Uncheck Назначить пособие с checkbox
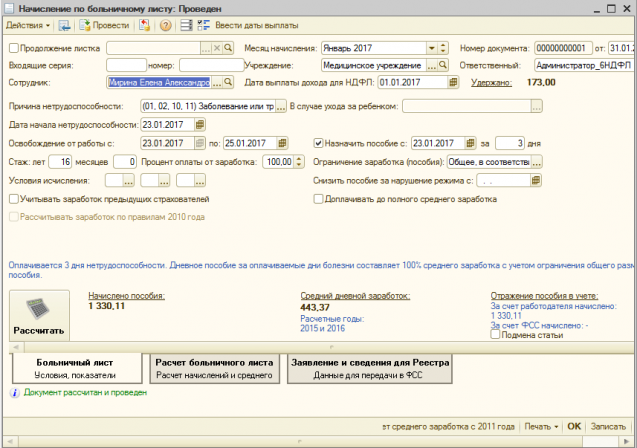637x448 pixels. (x=319, y=143)
